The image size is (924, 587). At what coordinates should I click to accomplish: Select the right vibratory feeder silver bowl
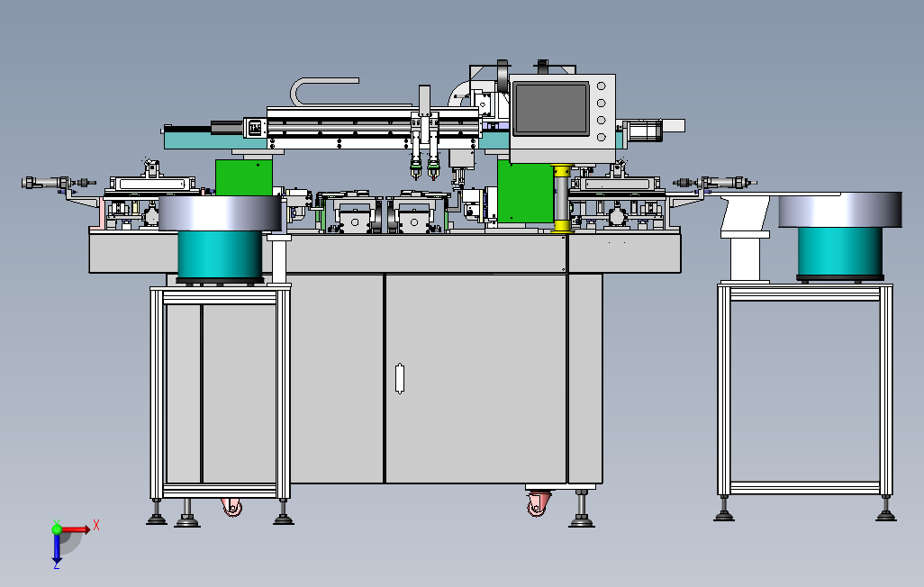pos(839,210)
